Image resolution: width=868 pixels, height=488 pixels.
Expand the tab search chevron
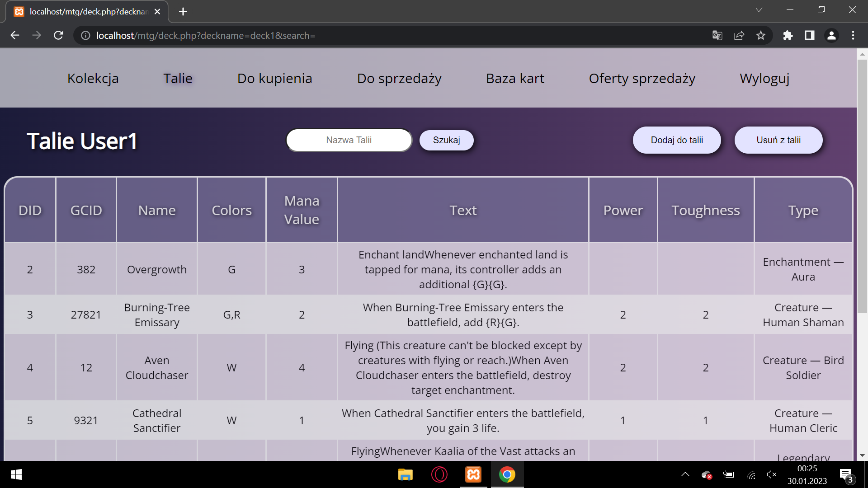(x=759, y=10)
